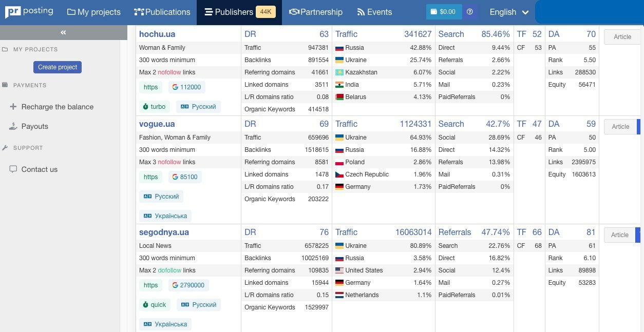Click DA 70 heading for hochu.ua
644x332 pixels.
pyautogui.click(x=572, y=34)
